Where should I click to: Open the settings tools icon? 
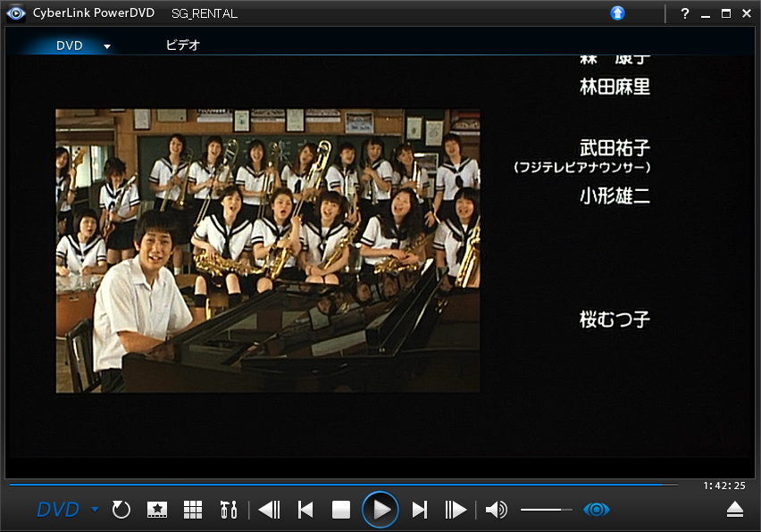pos(229,510)
